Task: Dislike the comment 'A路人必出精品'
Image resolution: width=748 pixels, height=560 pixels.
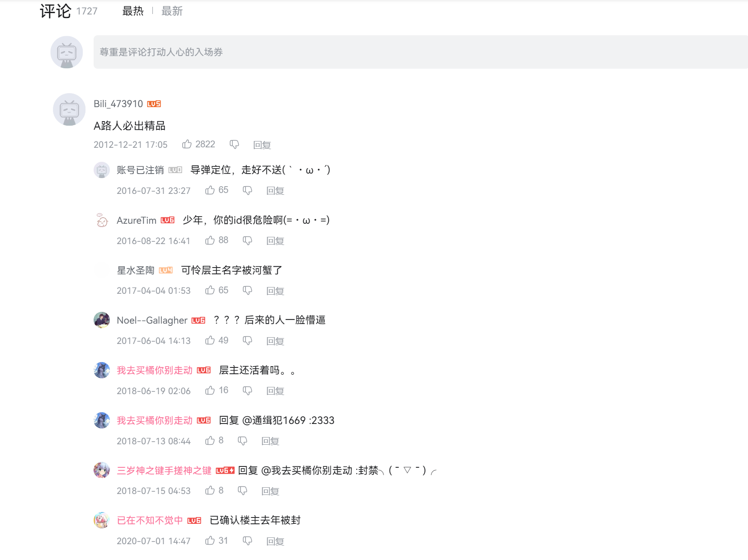Action: (234, 144)
